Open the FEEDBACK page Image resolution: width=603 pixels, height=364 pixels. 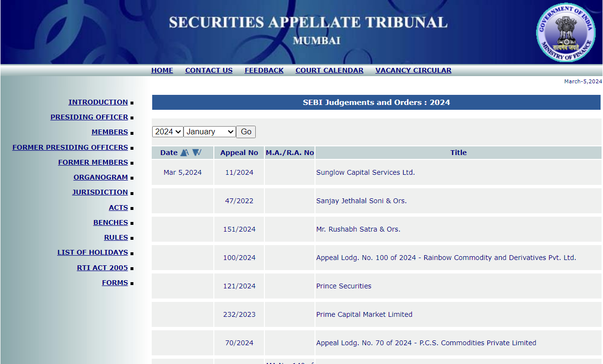point(264,70)
